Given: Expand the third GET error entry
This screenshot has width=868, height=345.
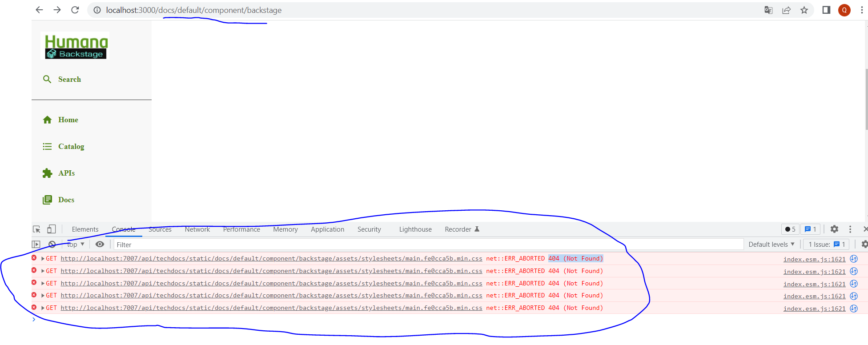Looking at the screenshot, I should pos(43,283).
